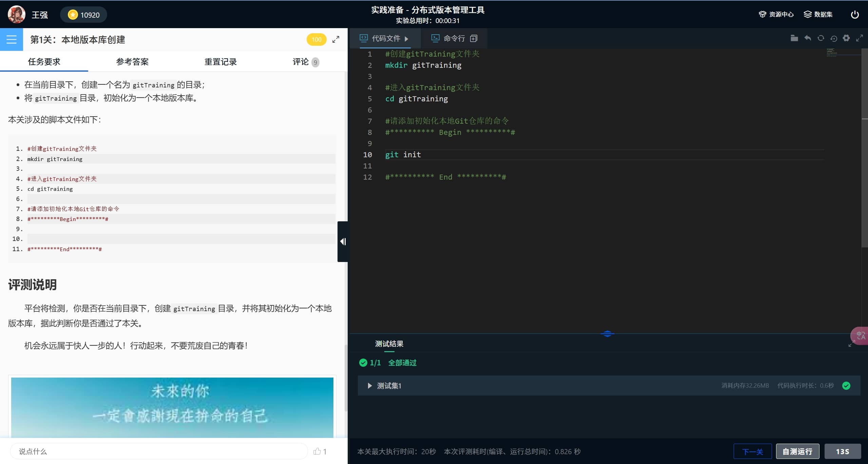Click the 全部通过 status text
The image size is (868, 464).
click(x=402, y=363)
